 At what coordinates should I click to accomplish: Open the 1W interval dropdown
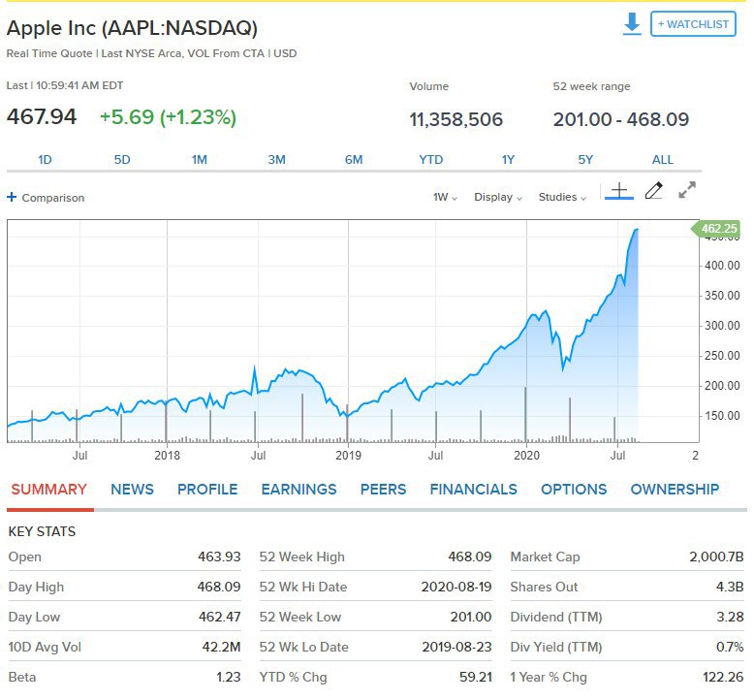[x=445, y=197]
